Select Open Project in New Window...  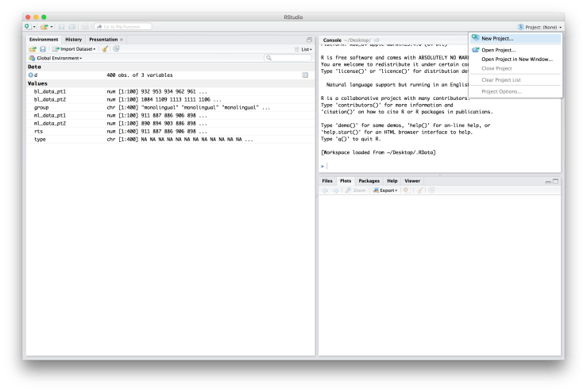pos(516,59)
